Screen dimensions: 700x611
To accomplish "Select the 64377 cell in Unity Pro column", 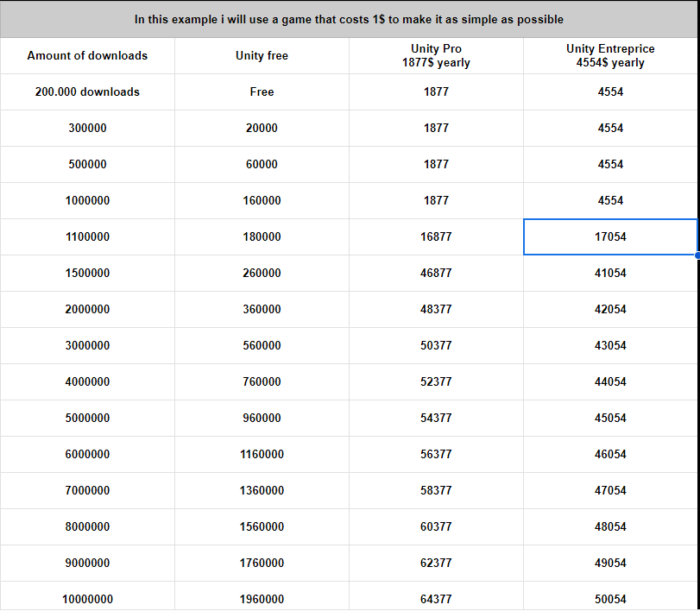I will coord(436,599).
